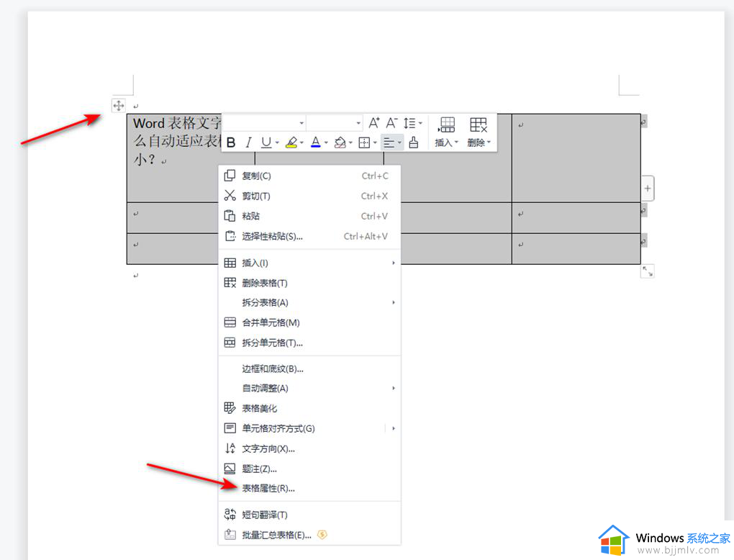This screenshot has width=734, height=560.
Task: Open the 拆分表格(A) submenu
Action: point(309,303)
